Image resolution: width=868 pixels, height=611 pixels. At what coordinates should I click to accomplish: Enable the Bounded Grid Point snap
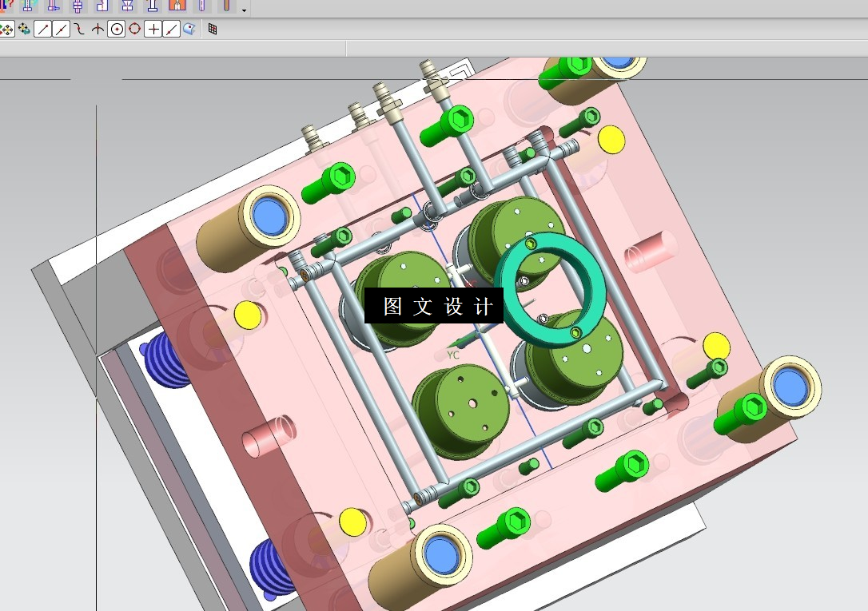point(213,29)
